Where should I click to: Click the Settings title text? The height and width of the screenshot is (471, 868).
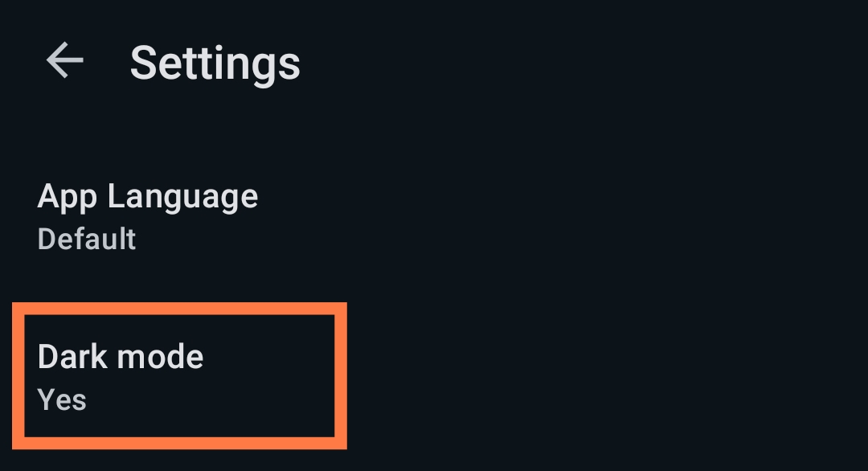(215, 63)
